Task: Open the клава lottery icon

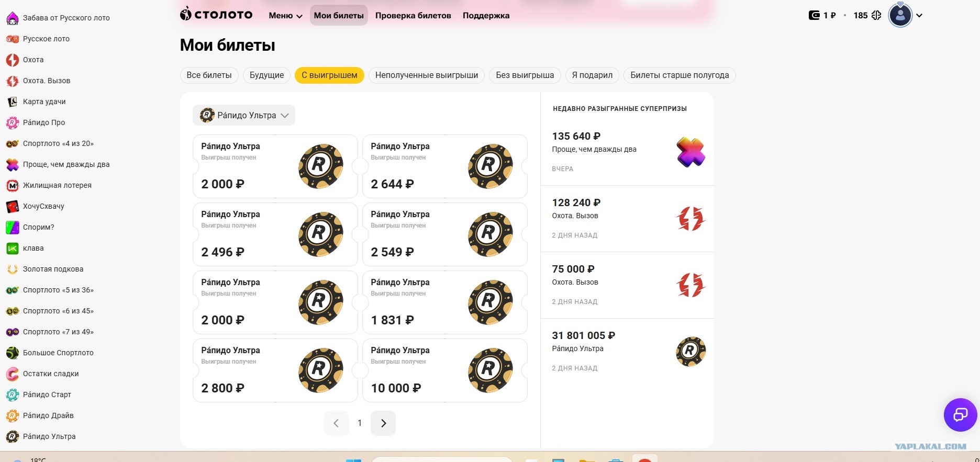Action: pos(12,248)
